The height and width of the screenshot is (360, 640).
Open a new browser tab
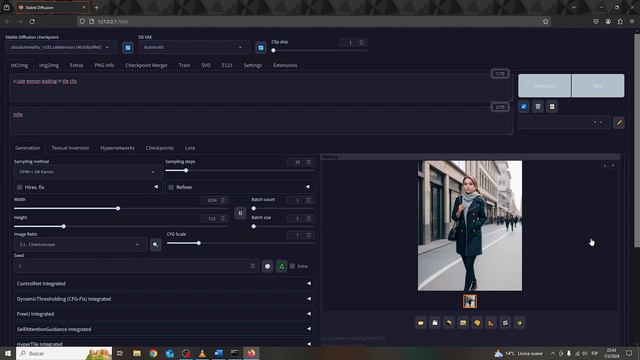(96, 7)
